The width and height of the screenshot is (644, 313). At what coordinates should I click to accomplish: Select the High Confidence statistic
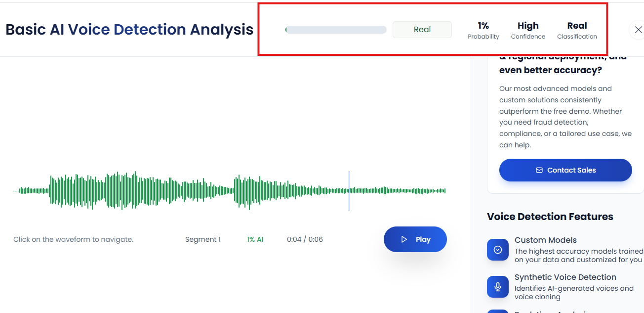(528, 30)
